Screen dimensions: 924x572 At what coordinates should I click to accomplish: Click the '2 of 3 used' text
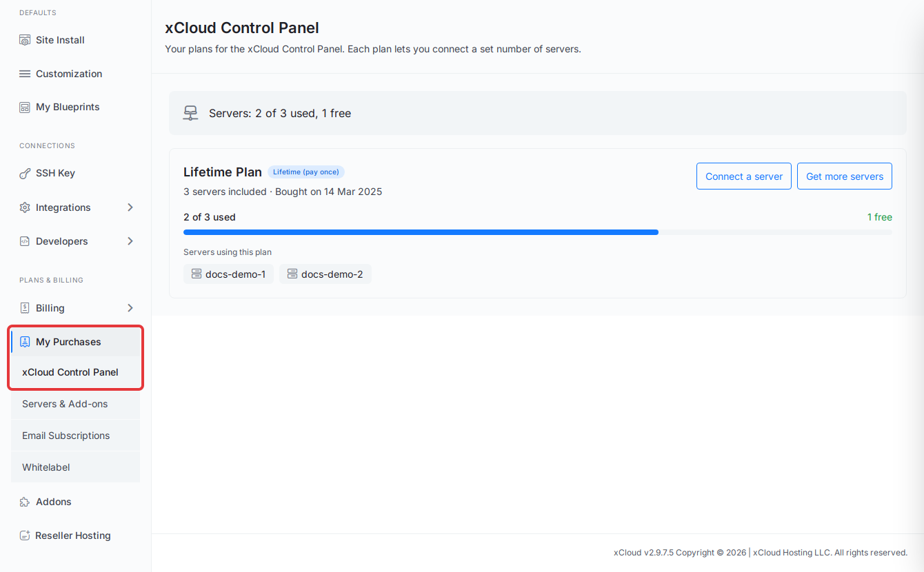click(210, 217)
